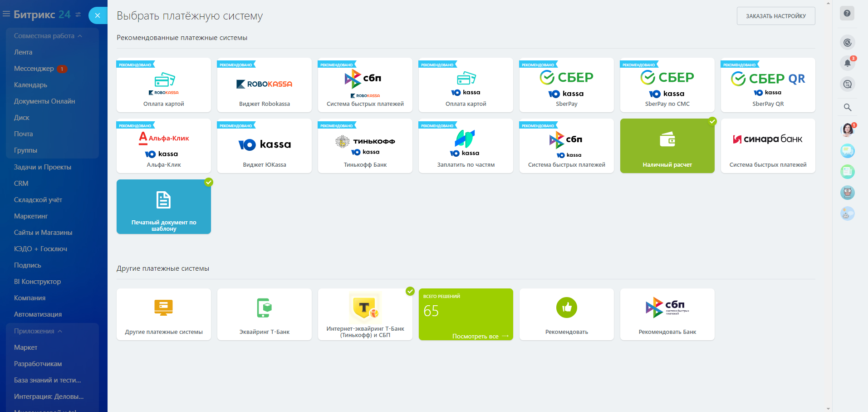Click the Bitrix24 logo
The height and width of the screenshot is (412, 868).
(42, 15)
